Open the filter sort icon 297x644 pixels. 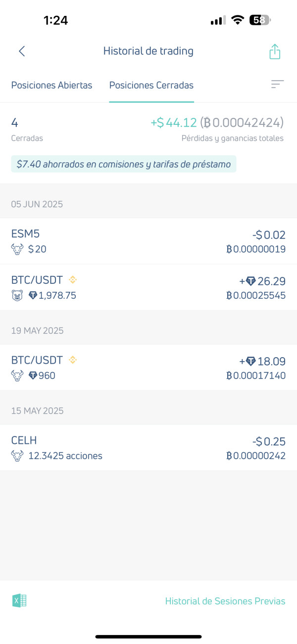coord(277,85)
